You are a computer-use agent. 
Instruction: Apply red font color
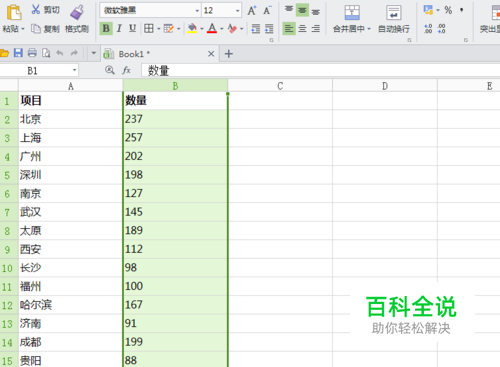coord(212,29)
